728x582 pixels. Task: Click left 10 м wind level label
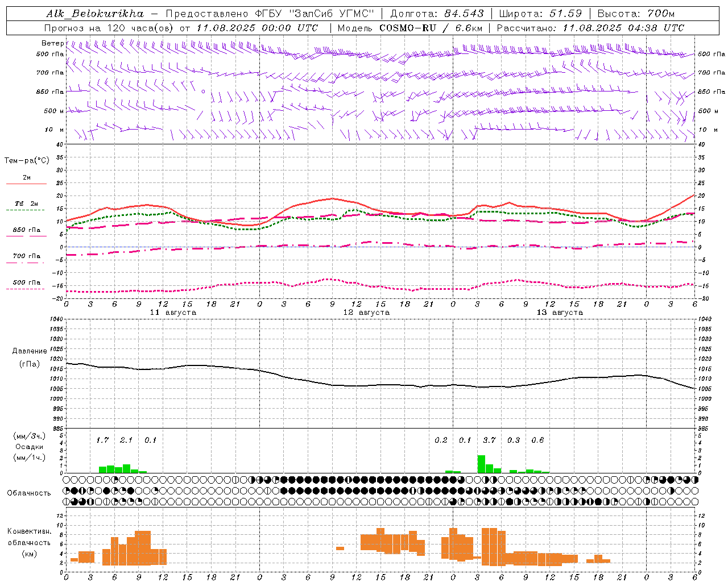[x=55, y=130]
